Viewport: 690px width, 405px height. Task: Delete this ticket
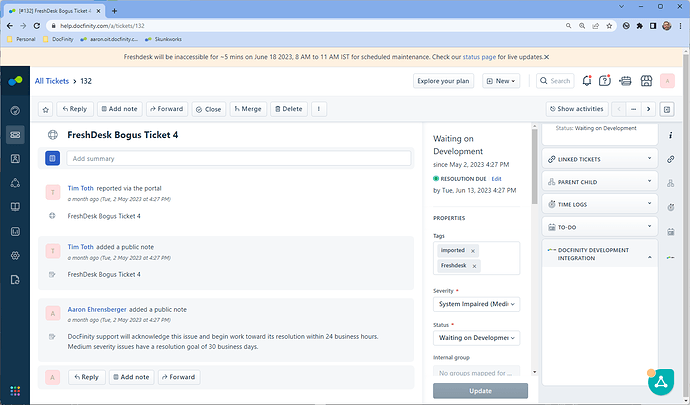289,109
